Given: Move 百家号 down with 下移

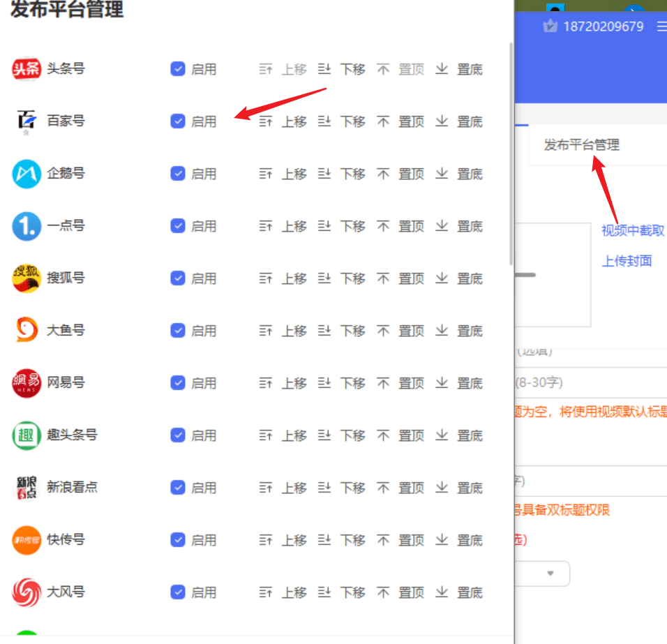Looking at the screenshot, I should [x=342, y=121].
